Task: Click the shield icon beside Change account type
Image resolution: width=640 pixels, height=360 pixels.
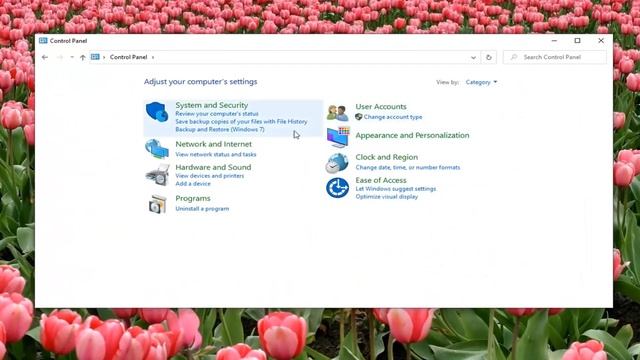Action: (358, 117)
